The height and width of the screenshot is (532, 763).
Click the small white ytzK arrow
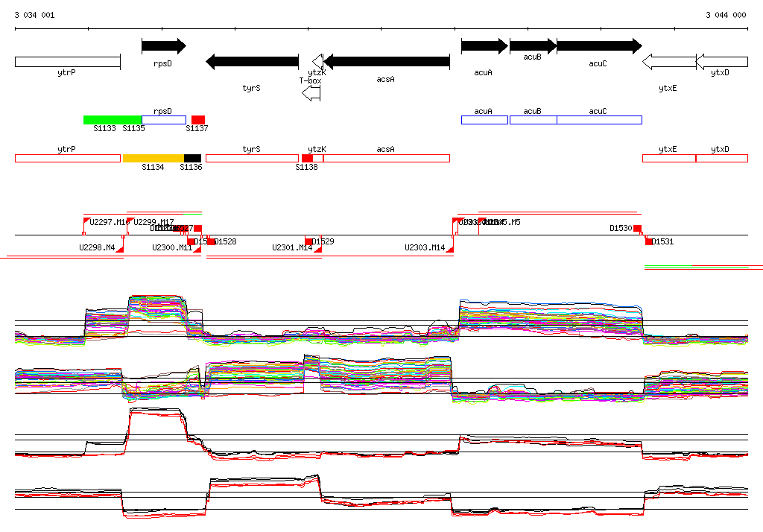pos(317,62)
